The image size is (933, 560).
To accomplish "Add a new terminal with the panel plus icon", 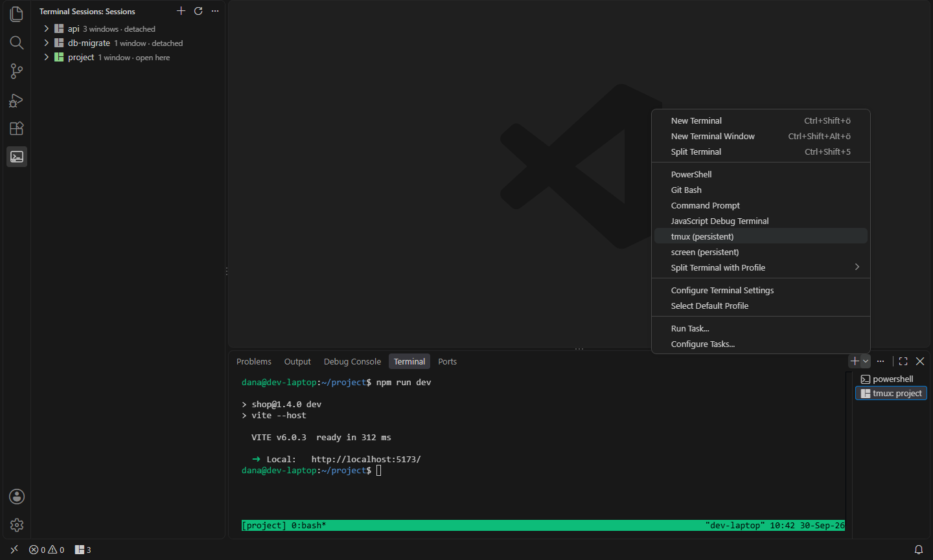I will pyautogui.click(x=855, y=361).
